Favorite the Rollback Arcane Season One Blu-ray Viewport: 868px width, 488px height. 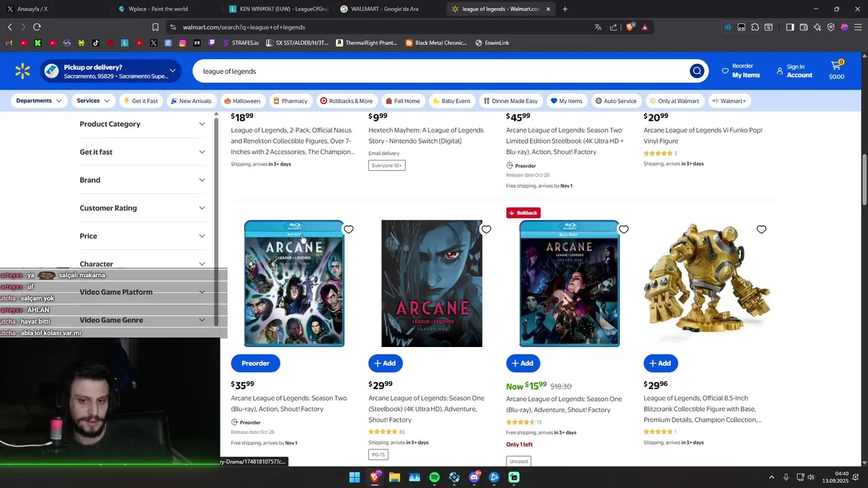tap(624, 230)
